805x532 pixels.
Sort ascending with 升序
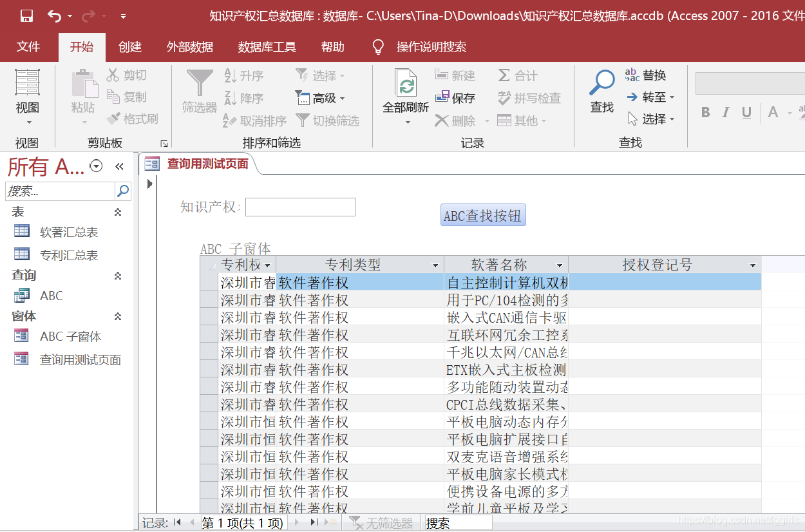244,75
